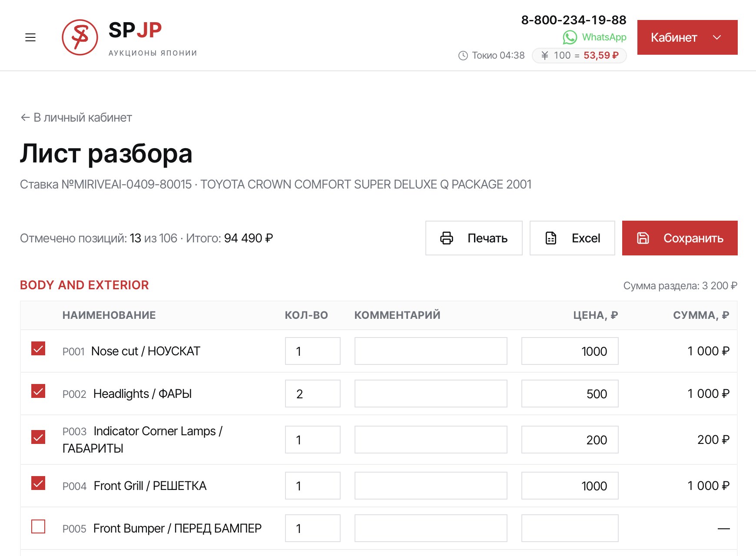
Task: Click the printer icon in Печать
Action: [x=447, y=238]
